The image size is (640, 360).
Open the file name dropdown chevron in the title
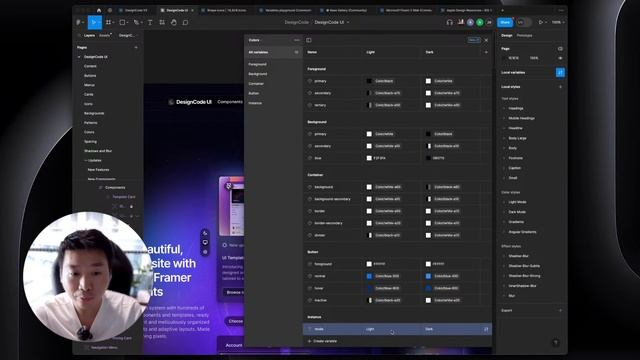[x=348, y=22]
